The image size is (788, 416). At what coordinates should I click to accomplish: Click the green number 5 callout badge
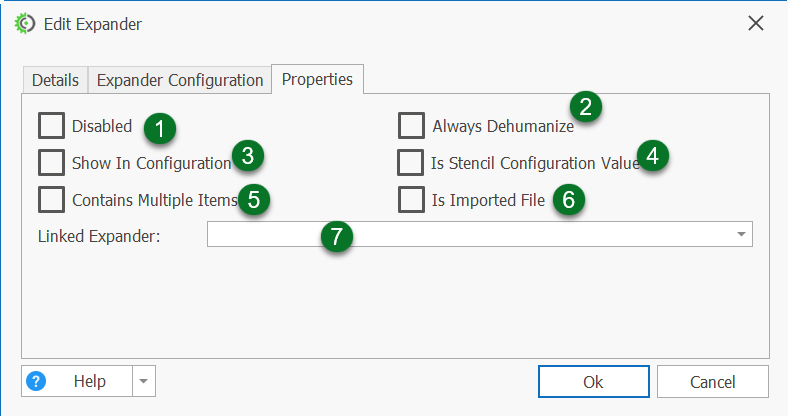254,199
